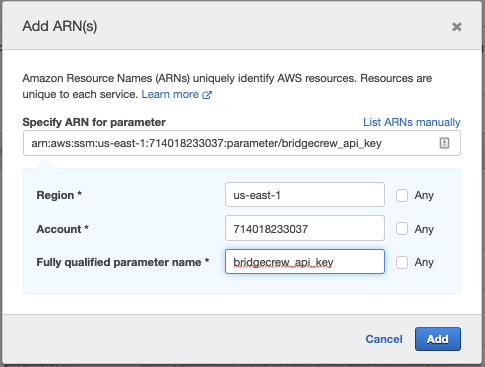Click the Add ARN(s) dialog title
The width and height of the screenshot is (485, 367).
(x=60, y=26)
